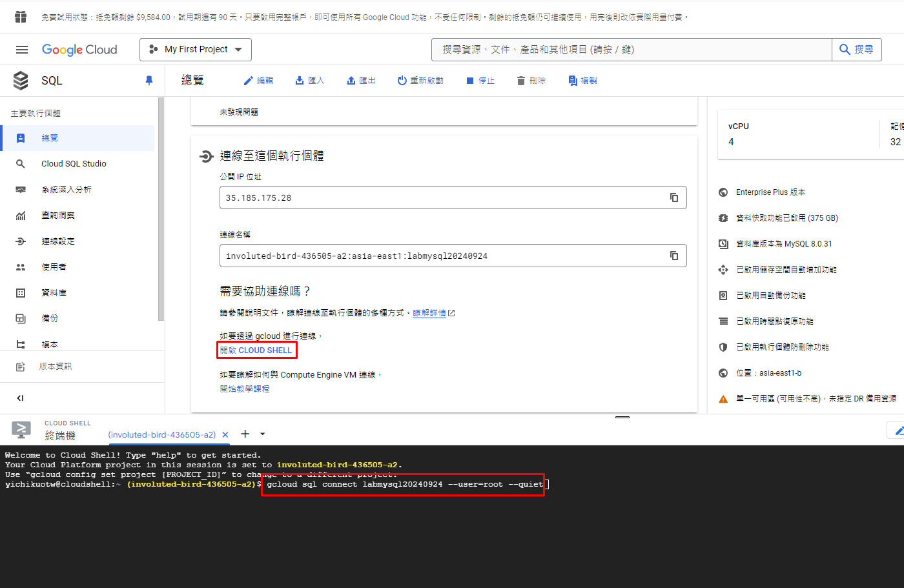Click the gift icon in trial banner

(x=21, y=17)
